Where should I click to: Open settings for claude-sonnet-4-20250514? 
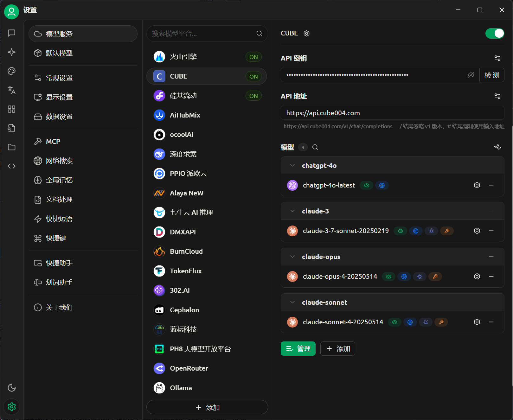point(477,322)
